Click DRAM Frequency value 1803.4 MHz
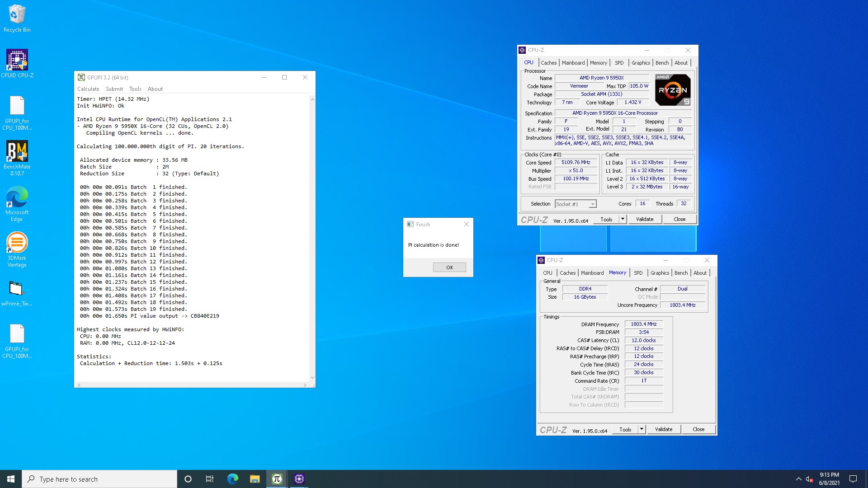The image size is (868, 488). (x=644, y=324)
